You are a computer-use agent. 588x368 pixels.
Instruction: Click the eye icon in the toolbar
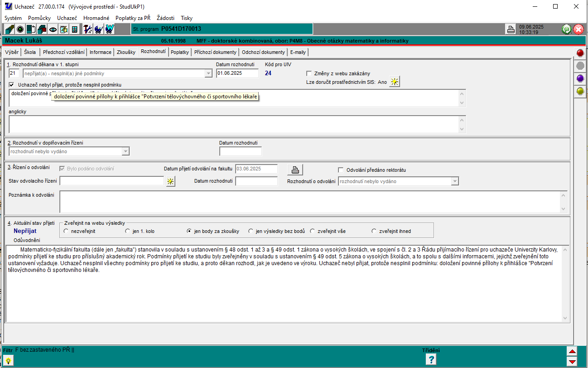(53, 29)
